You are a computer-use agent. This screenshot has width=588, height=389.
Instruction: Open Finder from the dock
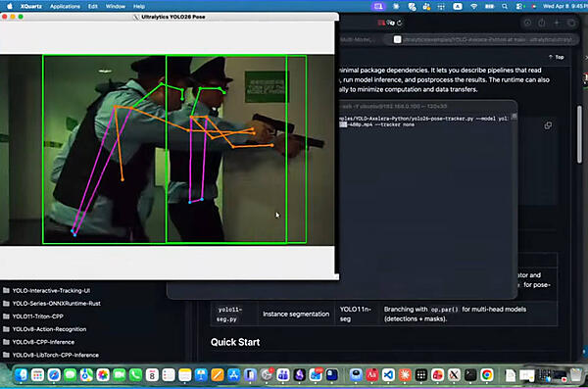(x=22, y=374)
